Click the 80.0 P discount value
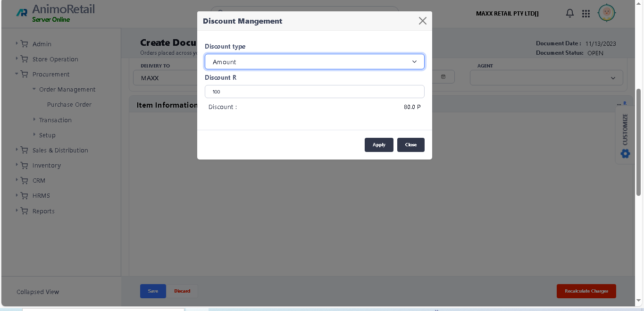 click(412, 107)
